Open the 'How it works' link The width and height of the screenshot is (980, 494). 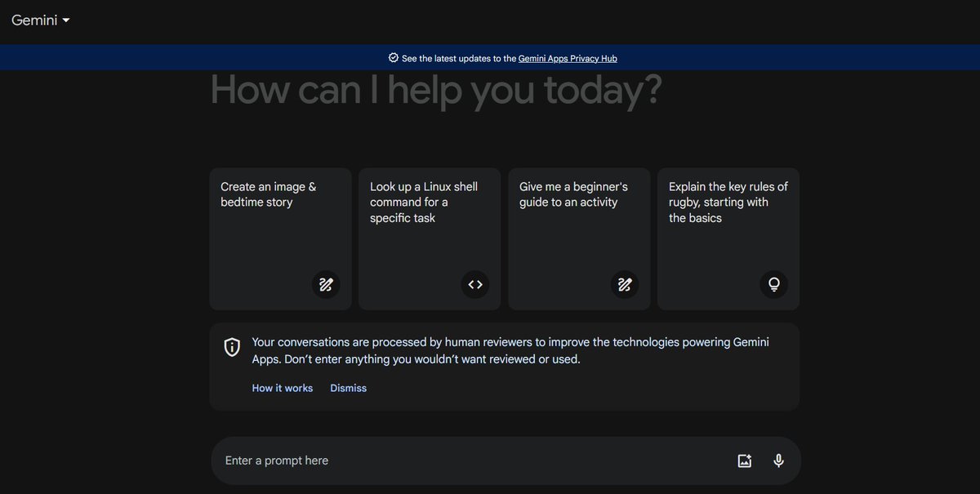(x=283, y=388)
